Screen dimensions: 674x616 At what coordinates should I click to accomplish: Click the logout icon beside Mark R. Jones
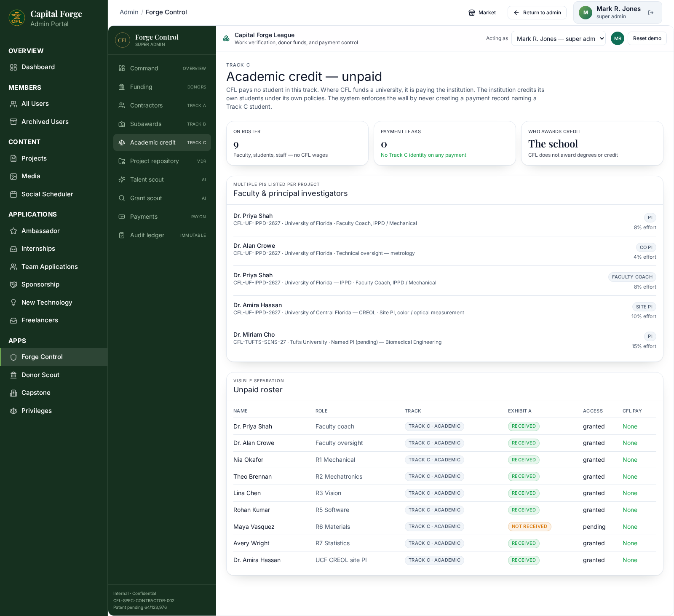[x=651, y=13]
